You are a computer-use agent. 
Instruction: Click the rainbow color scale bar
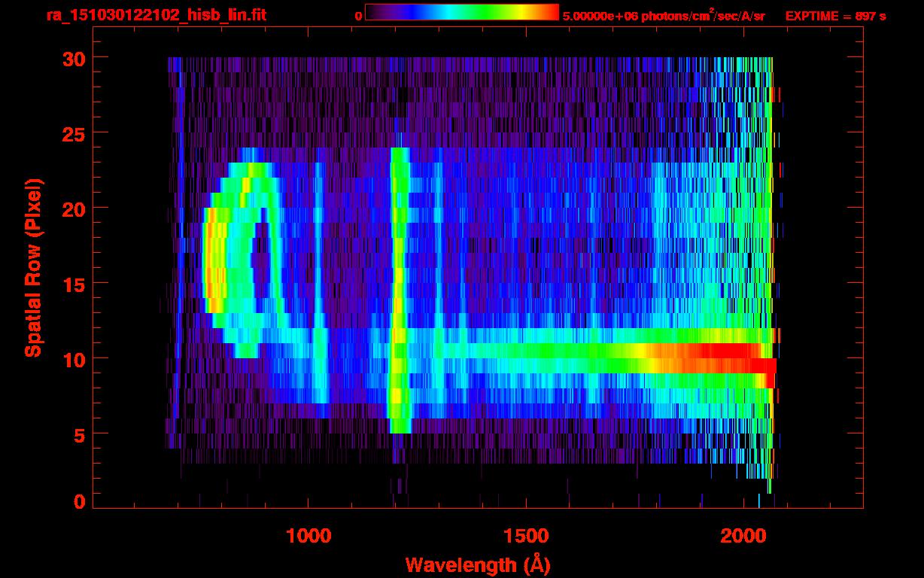[462, 12]
